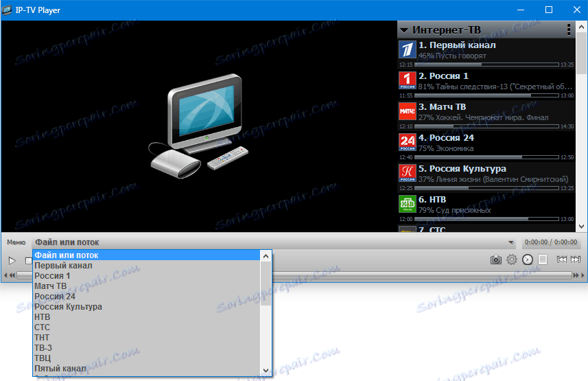Select Первый канал in dropdown list
The height and width of the screenshot is (381, 588).
point(147,266)
